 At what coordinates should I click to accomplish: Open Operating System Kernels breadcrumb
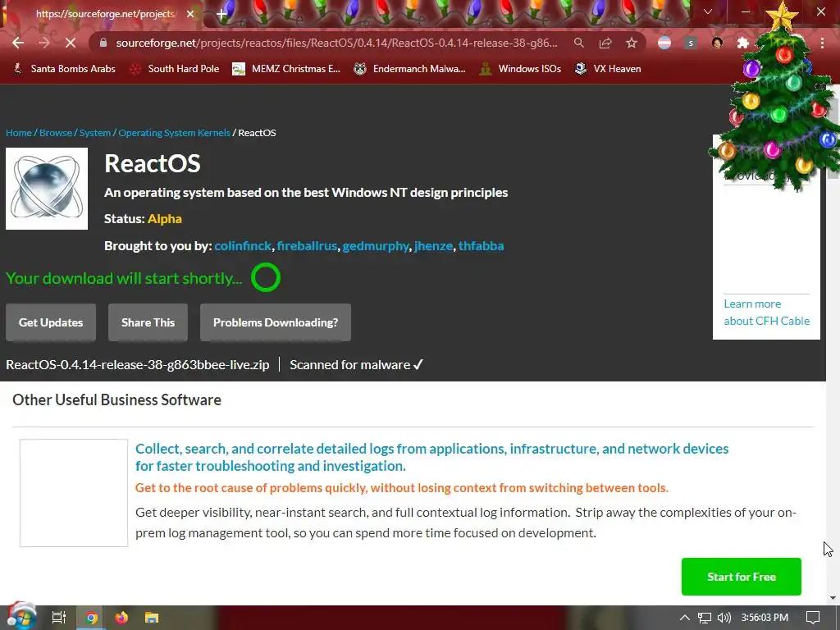(174, 133)
